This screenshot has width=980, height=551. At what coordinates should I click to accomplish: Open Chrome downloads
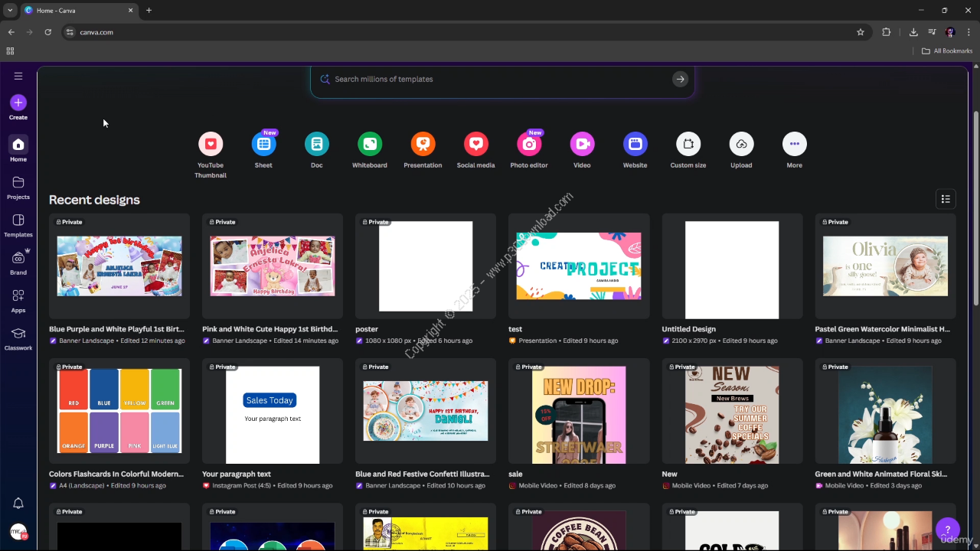pos(913,32)
